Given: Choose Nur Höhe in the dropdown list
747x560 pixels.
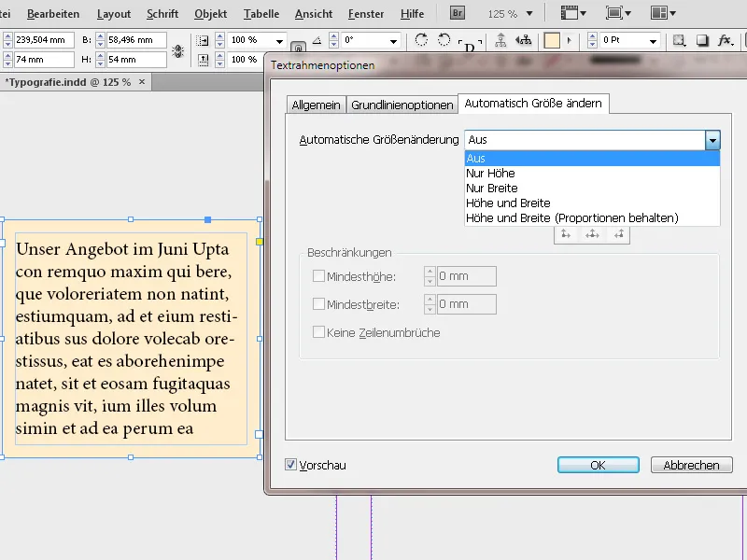Looking at the screenshot, I should [592, 174].
